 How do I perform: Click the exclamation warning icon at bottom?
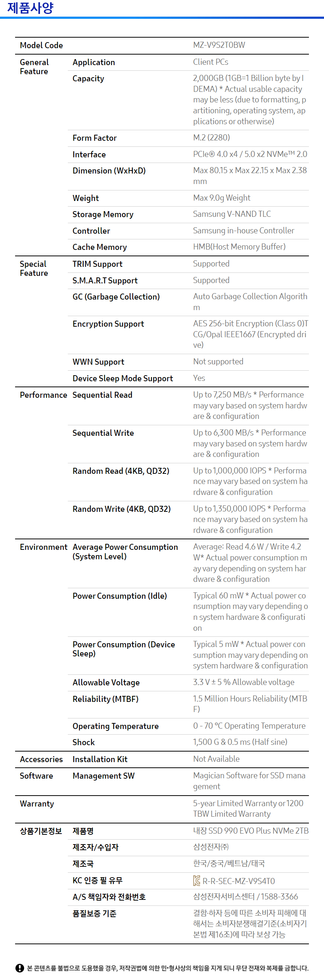tap(20, 968)
